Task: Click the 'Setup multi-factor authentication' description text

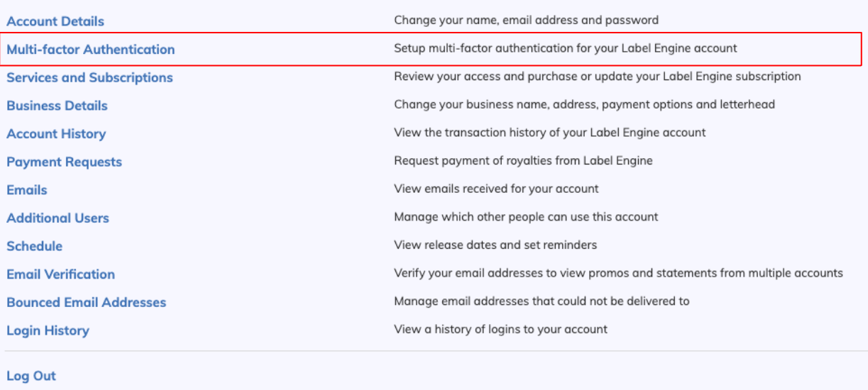Action: click(566, 48)
